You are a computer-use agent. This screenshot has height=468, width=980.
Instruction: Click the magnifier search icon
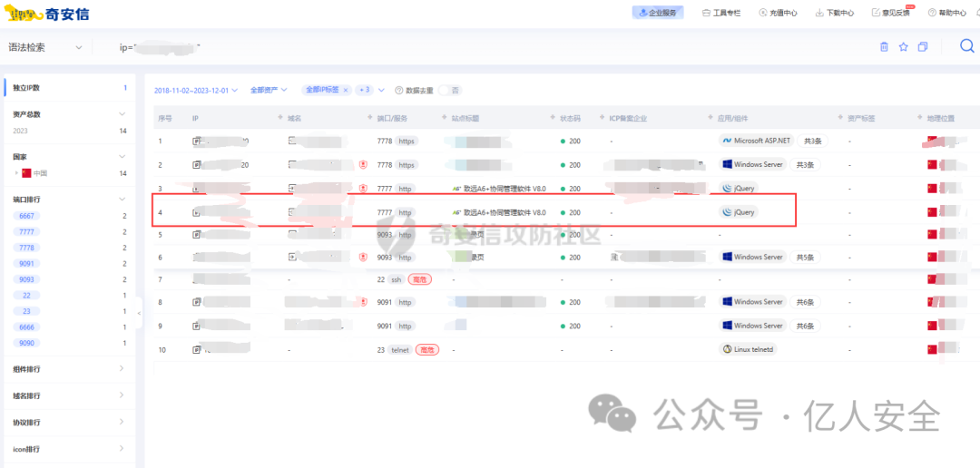967,46
